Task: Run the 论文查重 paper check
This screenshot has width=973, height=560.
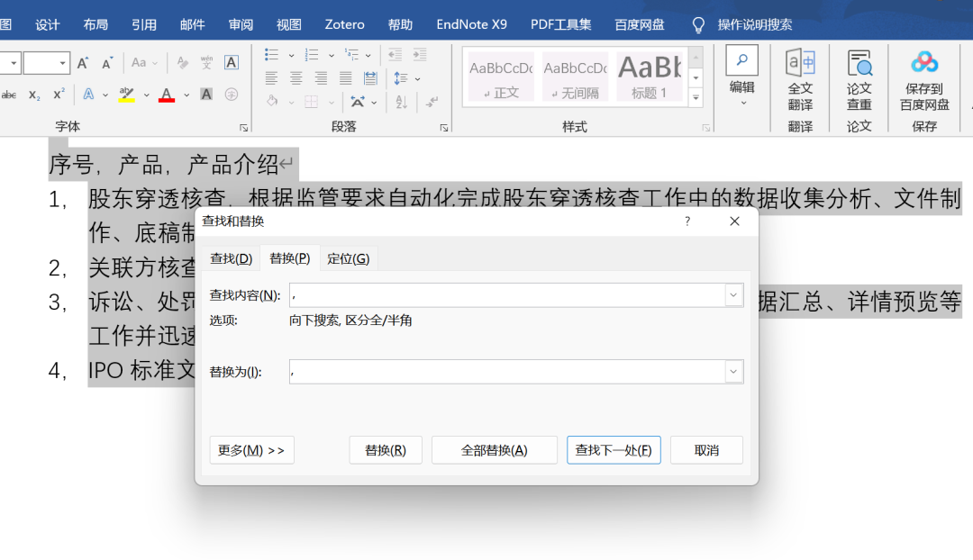Action: (x=859, y=79)
